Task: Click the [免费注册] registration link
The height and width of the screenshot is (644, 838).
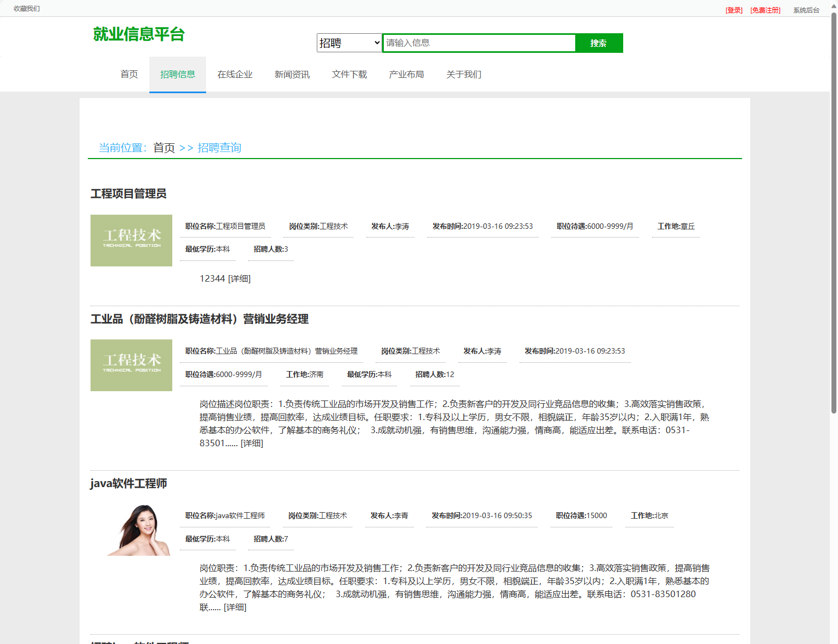Action: 765,9
